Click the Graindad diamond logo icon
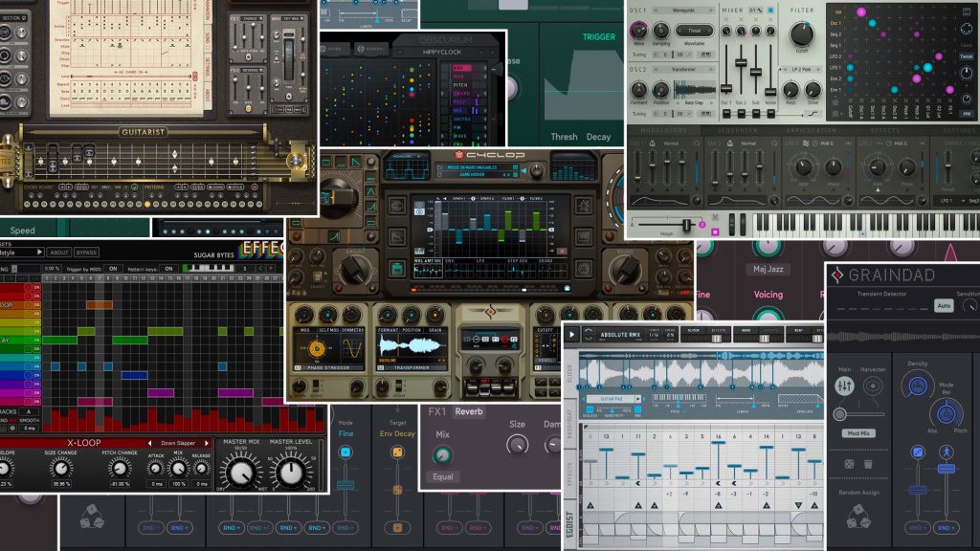The height and width of the screenshot is (551, 980). pyautogui.click(x=837, y=275)
